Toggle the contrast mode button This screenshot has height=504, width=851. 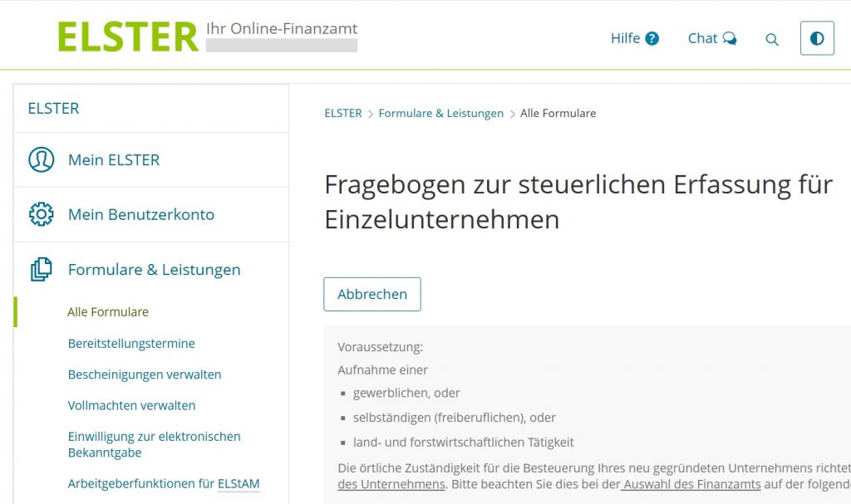click(x=816, y=38)
